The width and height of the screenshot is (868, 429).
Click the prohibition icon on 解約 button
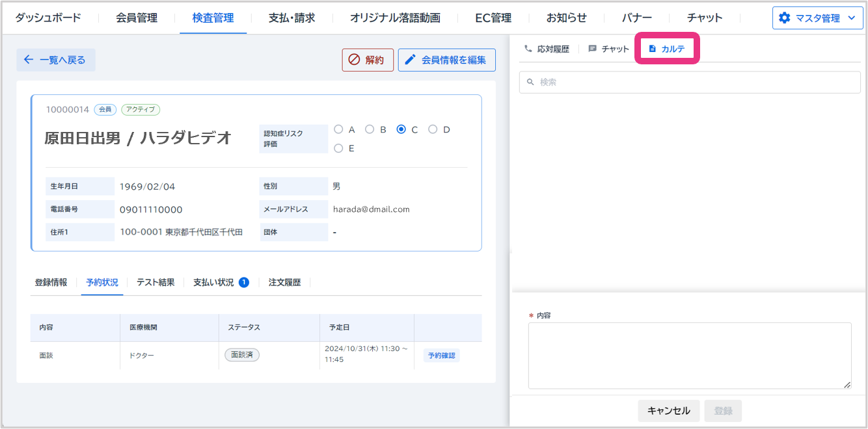point(354,60)
